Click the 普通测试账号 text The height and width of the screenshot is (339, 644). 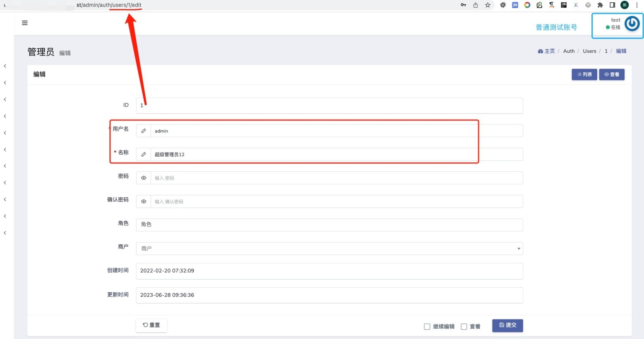coord(556,27)
